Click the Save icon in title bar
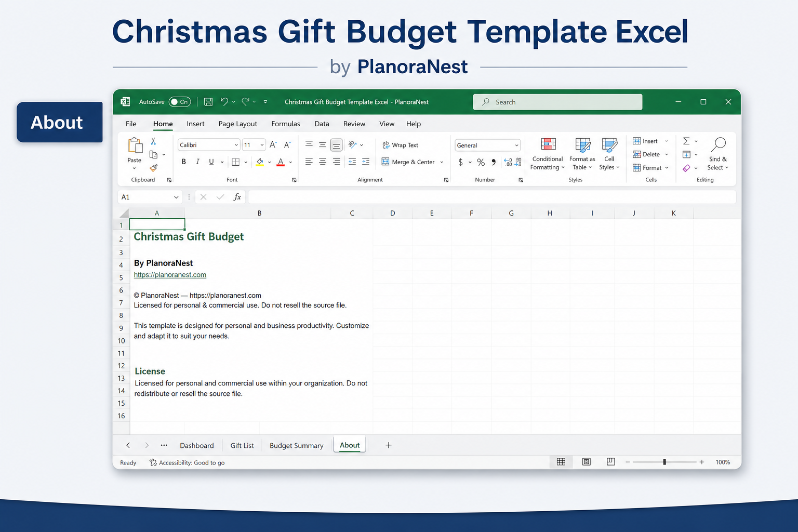The image size is (798, 532). (x=208, y=102)
